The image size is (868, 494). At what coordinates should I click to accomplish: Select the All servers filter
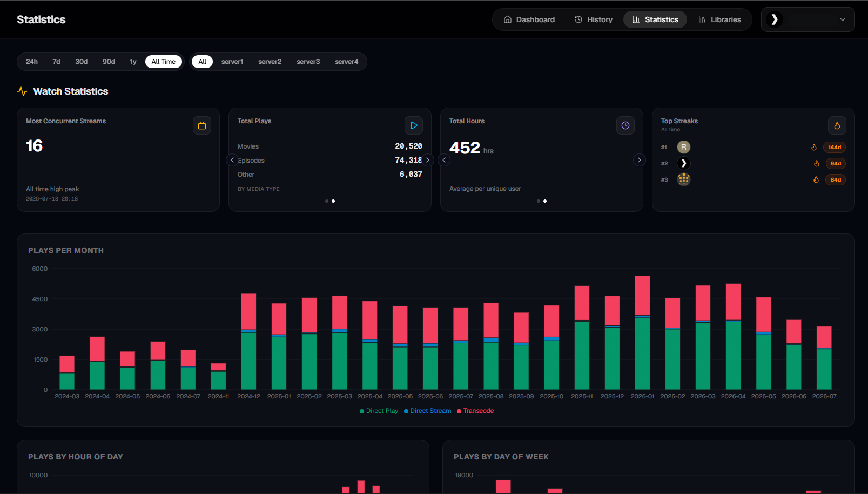point(203,62)
